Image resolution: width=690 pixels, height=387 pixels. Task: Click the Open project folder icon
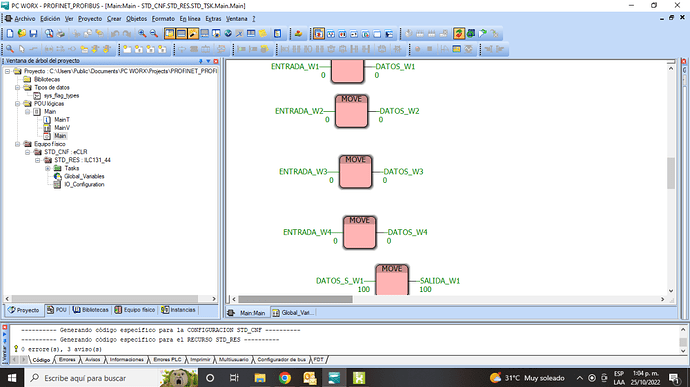point(22,33)
